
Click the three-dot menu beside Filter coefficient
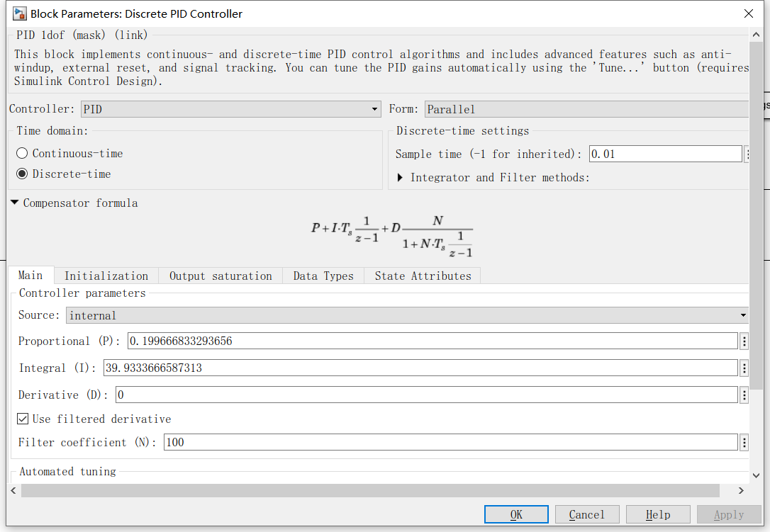[744, 443]
